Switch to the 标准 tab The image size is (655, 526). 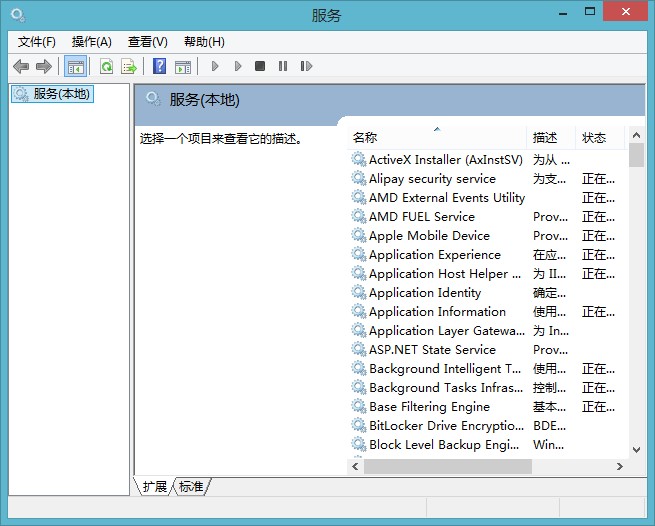coord(191,486)
